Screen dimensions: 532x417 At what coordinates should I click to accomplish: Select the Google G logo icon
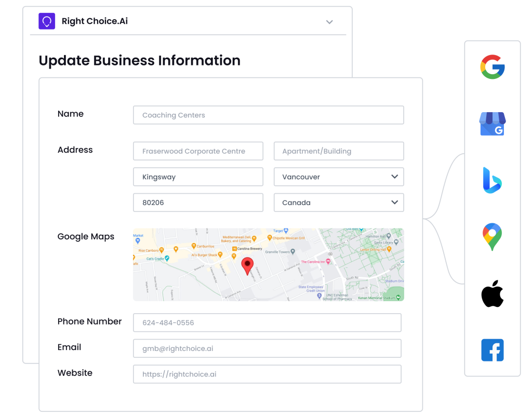click(x=493, y=67)
